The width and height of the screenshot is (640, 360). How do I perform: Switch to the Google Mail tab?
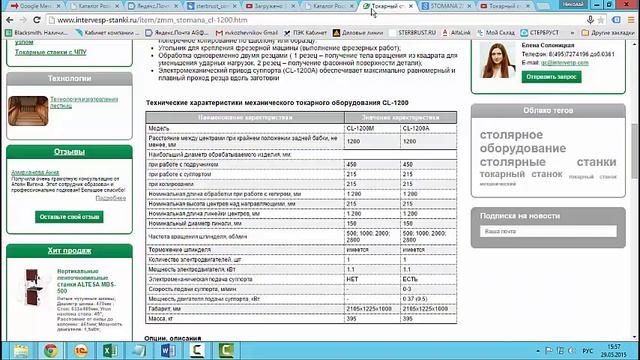click(x=36, y=6)
